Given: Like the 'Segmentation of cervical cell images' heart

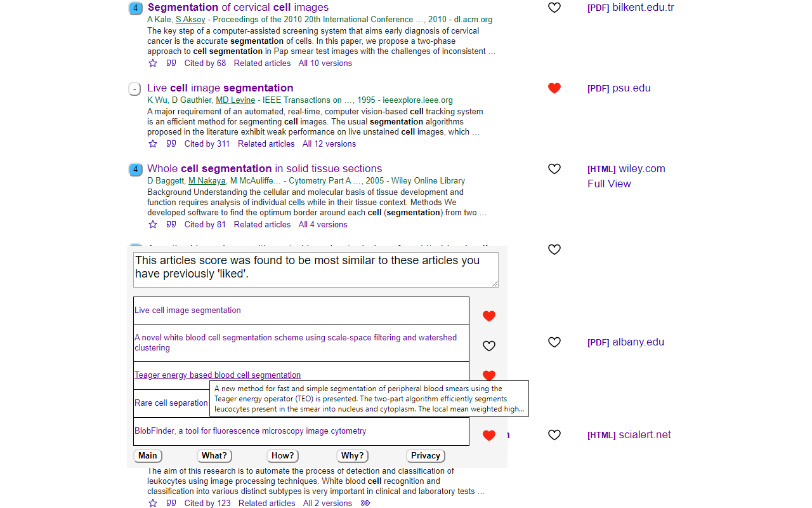Looking at the screenshot, I should coord(554,8).
